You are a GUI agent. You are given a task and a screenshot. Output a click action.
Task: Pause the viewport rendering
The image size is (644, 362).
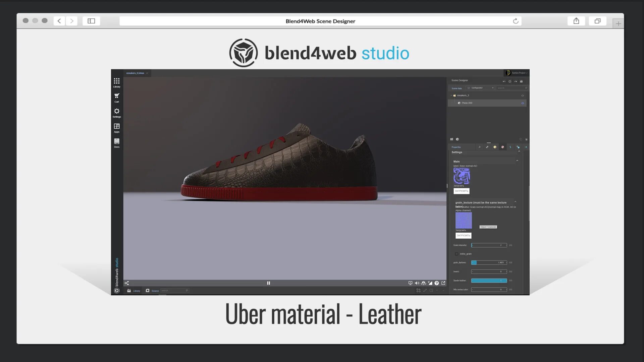click(x=268, y=283)
